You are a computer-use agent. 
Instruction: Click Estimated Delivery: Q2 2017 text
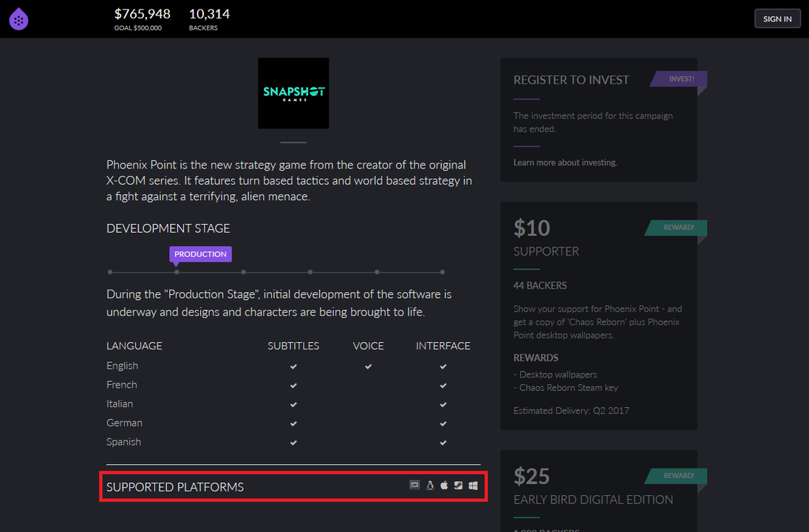point(571,411)
